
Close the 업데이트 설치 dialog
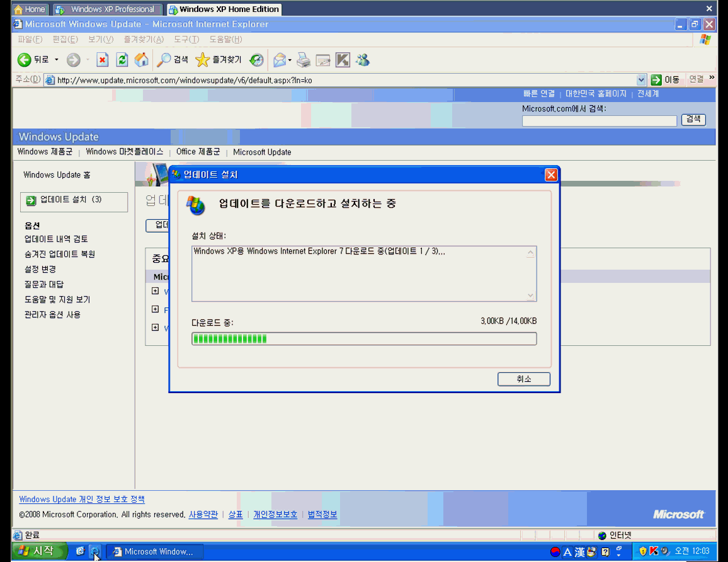(x=550, y=175)
